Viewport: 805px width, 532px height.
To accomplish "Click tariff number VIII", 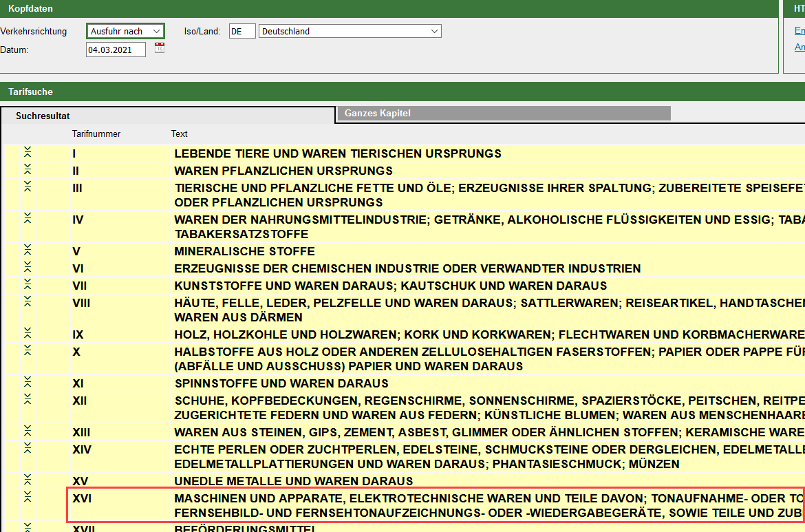I will 81,303.
